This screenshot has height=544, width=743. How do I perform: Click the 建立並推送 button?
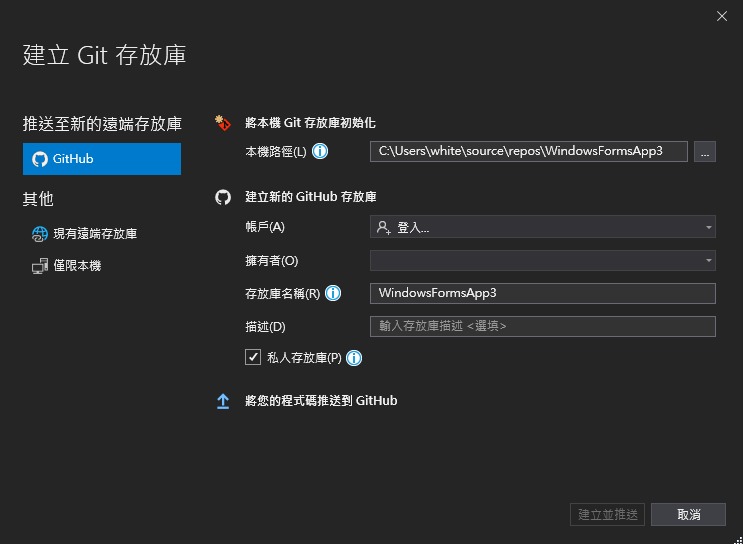607,514
